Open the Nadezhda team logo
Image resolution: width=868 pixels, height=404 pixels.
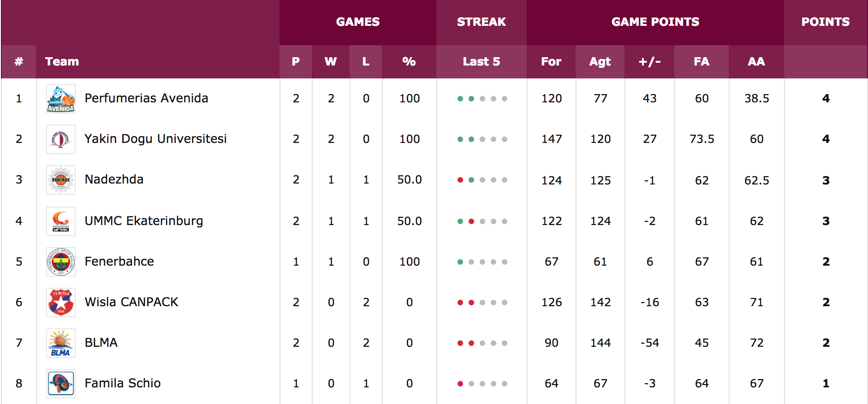point(61,180)
